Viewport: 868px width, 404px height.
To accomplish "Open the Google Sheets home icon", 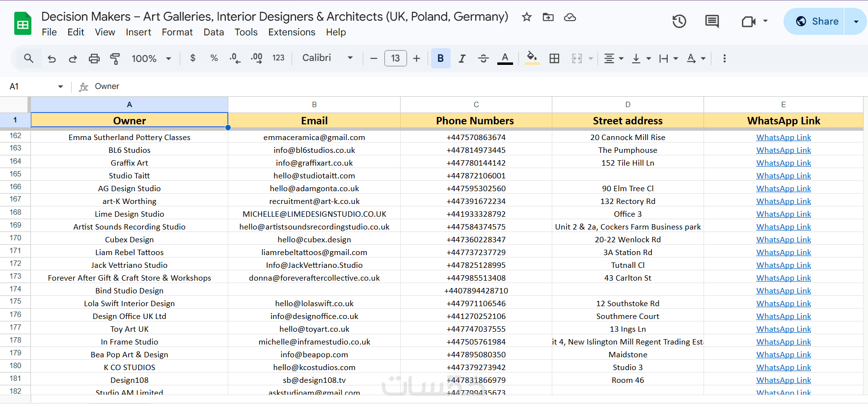I will tap(23, 24).
